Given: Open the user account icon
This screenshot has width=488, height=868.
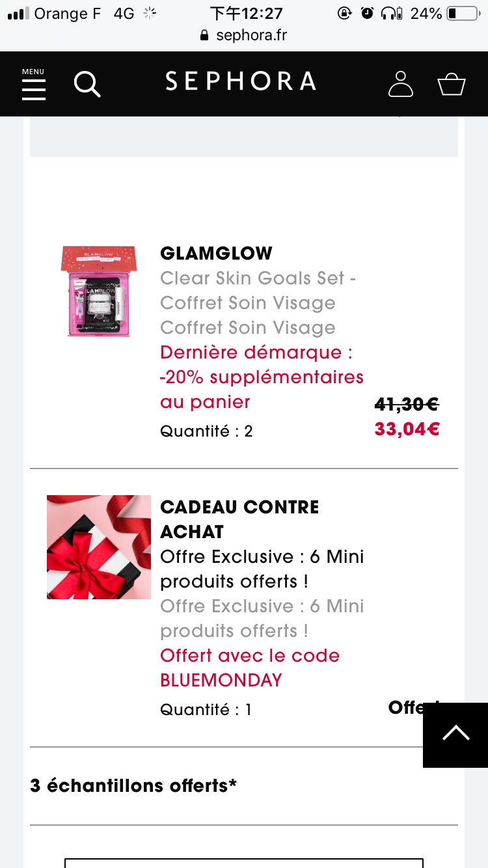Looking at the screenshot, I should pyautogui.click(x=401, y=84).
